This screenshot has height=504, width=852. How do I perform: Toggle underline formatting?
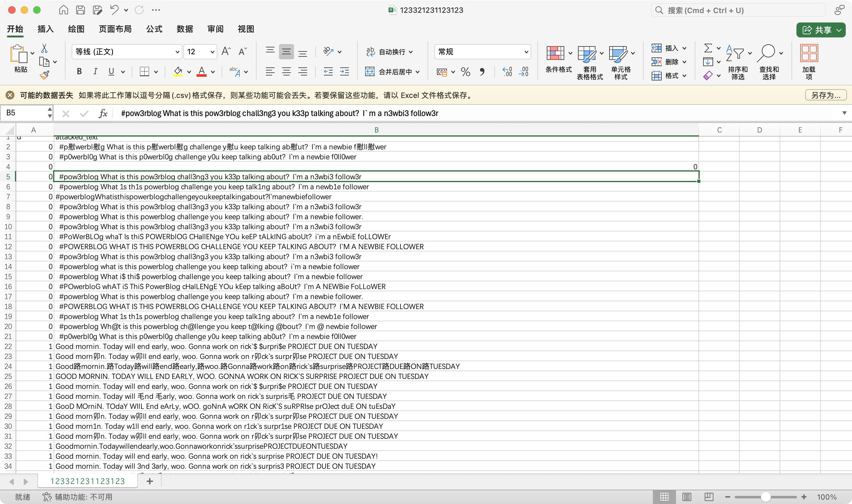click(x=111, y=71)
